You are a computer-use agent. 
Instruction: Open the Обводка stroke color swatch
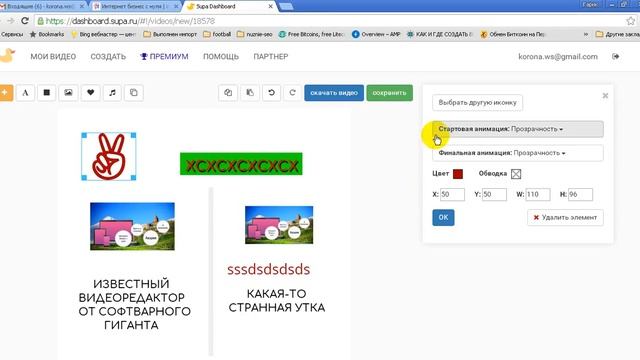click(516, 174)
